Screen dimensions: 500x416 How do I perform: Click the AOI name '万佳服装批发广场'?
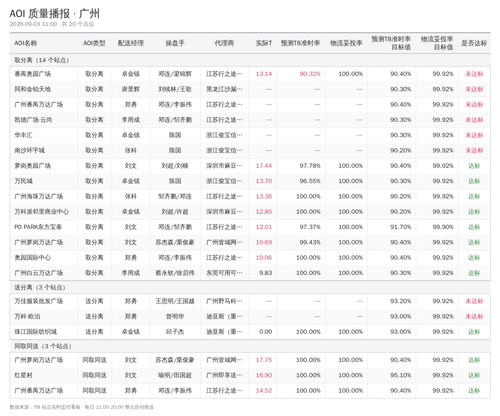point(38,301)
